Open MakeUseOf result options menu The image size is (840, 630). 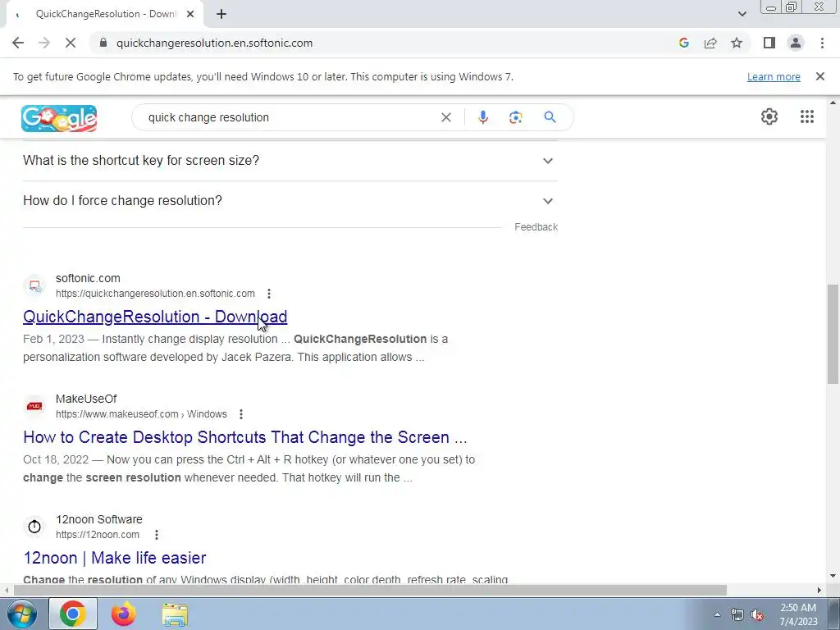241,414
